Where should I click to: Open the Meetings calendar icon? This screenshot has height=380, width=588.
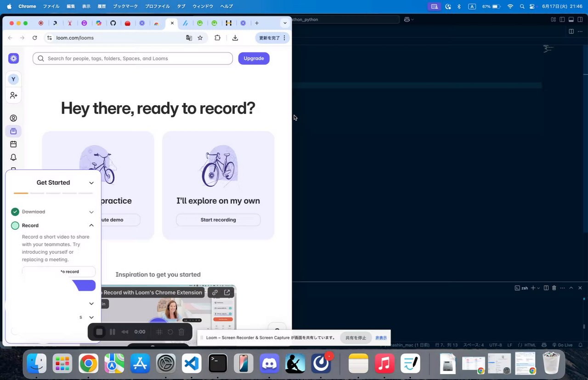pyautogui.click(x=13, y=144)
